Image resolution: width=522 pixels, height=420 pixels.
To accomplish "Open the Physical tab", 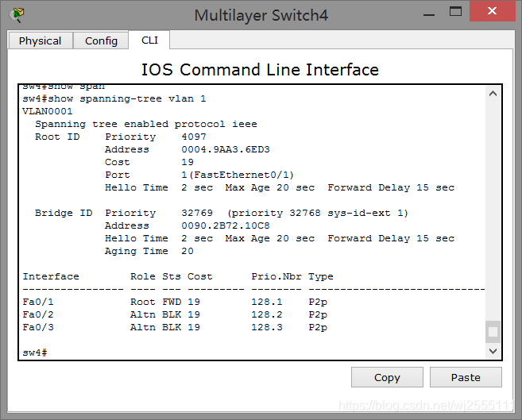I will [x=41, y=41].
